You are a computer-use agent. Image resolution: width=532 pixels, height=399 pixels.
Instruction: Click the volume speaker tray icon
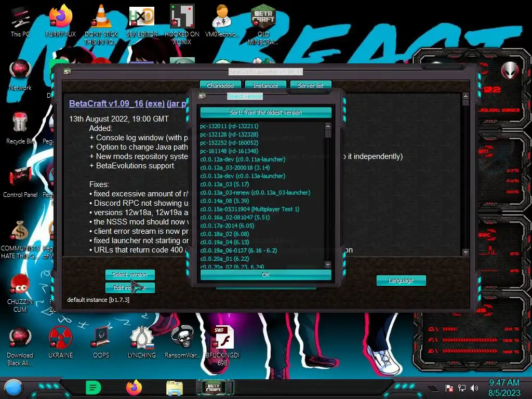[x=474, y=388]
